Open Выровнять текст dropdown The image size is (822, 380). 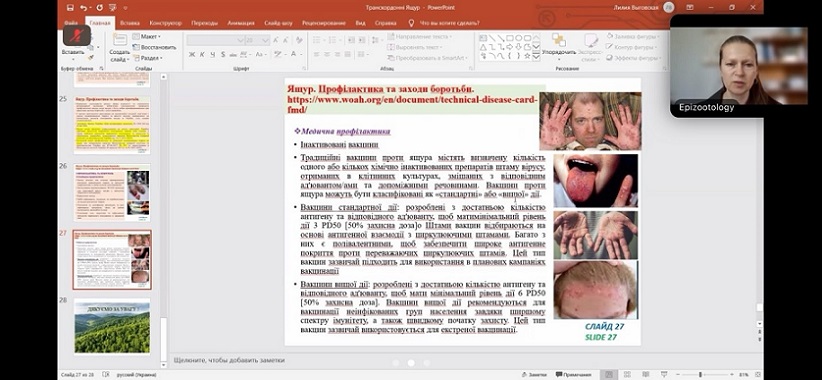point(416,47)
